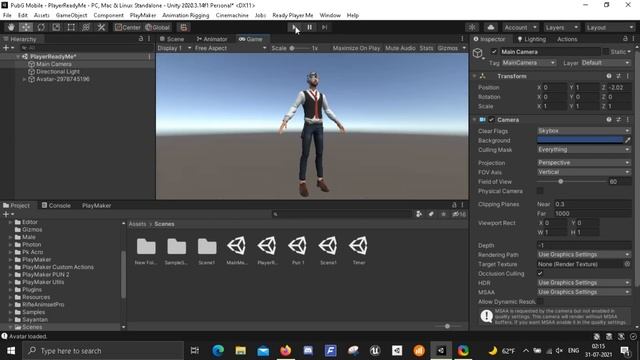Expand Avatar-2078745196 in Hierarchy
The width and height of the screenshot is (640, 360).
pos(24,79)
